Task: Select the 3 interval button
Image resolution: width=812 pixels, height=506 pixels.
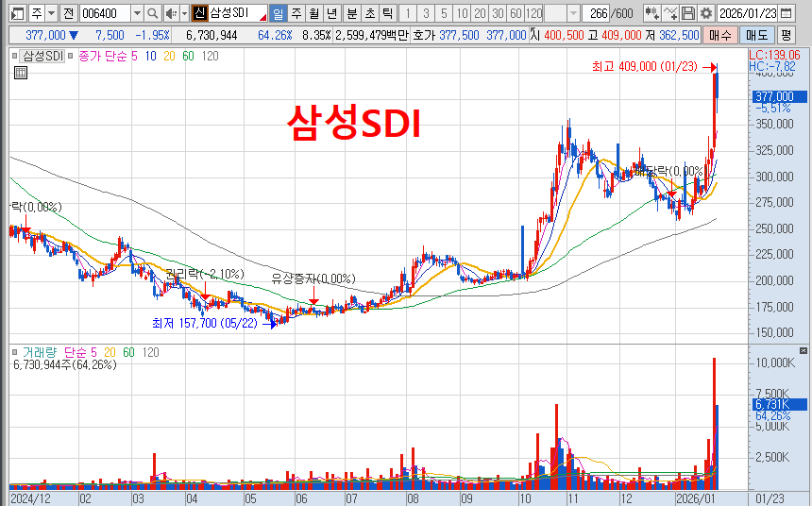Action: [x=426, y=13]
